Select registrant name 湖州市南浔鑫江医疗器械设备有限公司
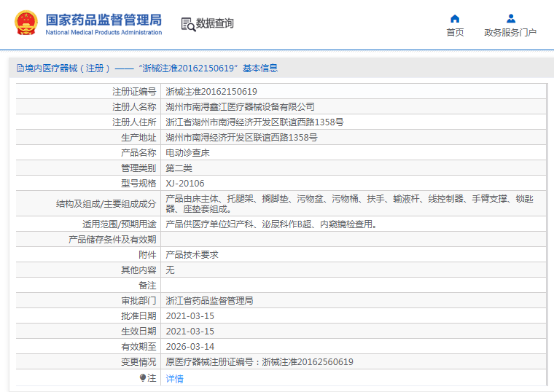 point(240,106)
